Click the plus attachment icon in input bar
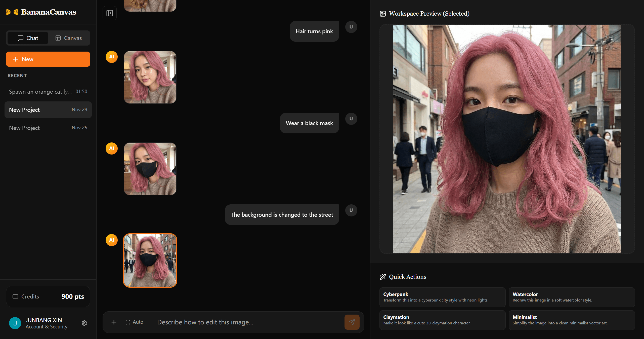This screenshot has width=644, height=339. click(114, 322)
